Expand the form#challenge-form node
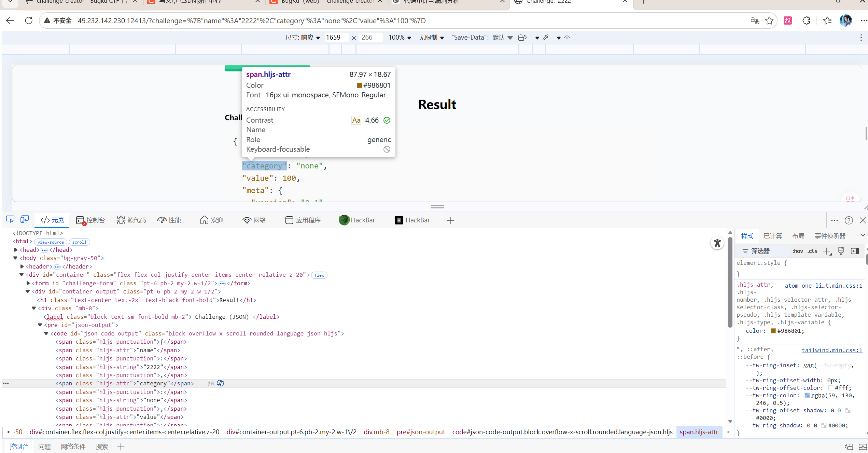The image size is (868, 453). pos(28,283)
